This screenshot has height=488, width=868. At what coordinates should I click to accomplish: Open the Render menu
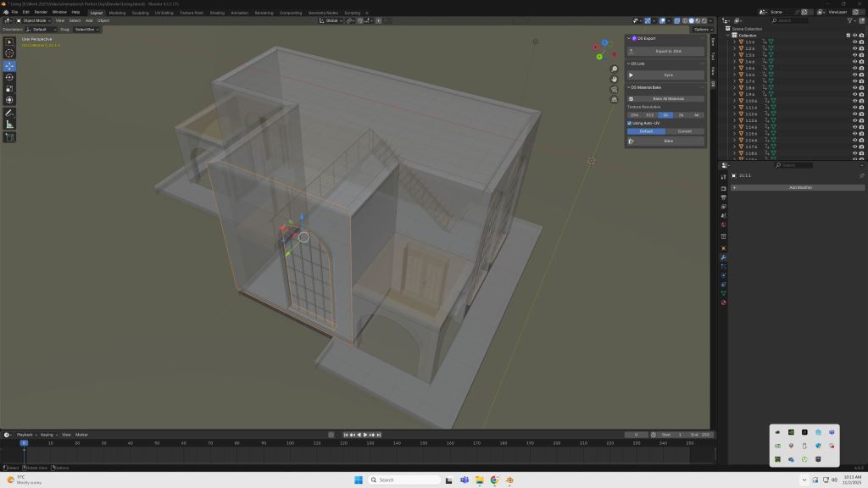click(x=41, y=13)
